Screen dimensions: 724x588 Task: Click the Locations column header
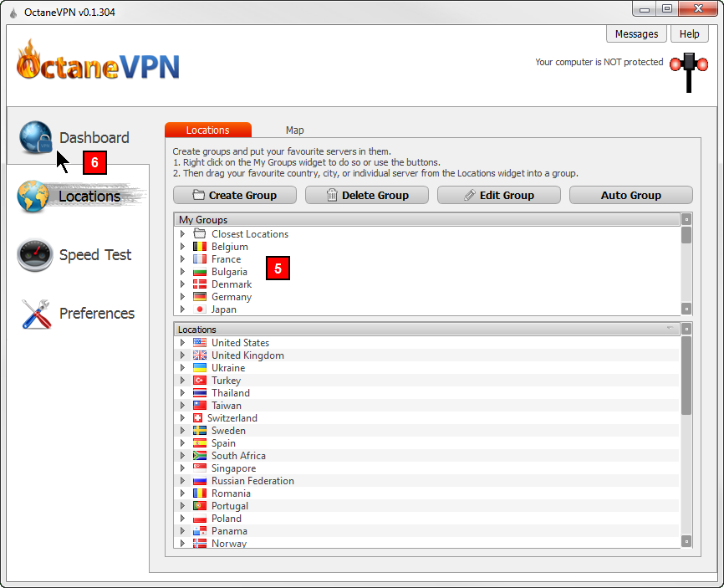point(426,330)
